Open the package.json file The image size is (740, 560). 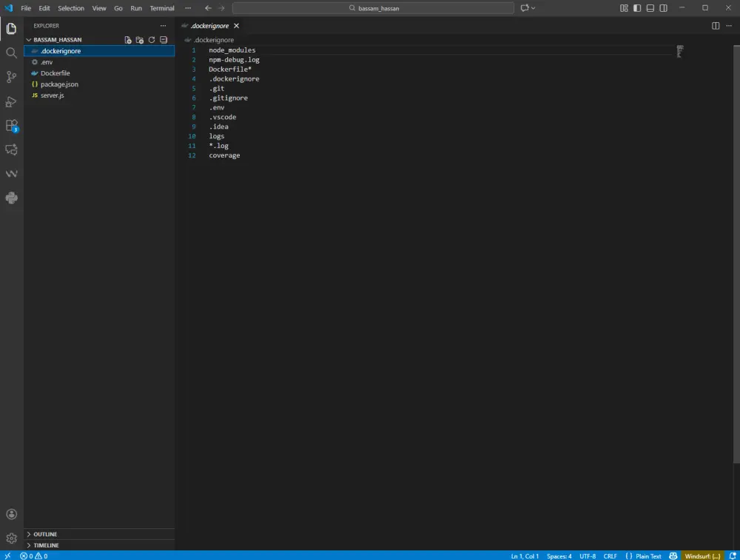tap(99, 84)
